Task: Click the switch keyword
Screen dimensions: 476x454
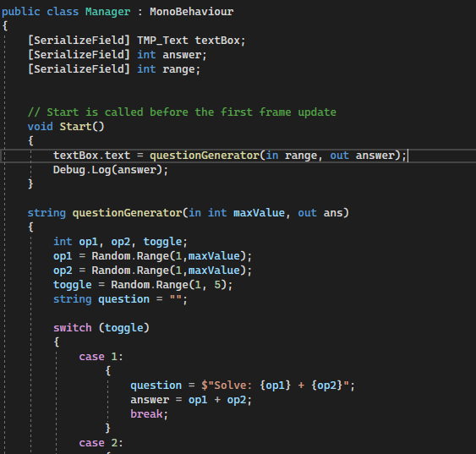Action: click(72, 328)
